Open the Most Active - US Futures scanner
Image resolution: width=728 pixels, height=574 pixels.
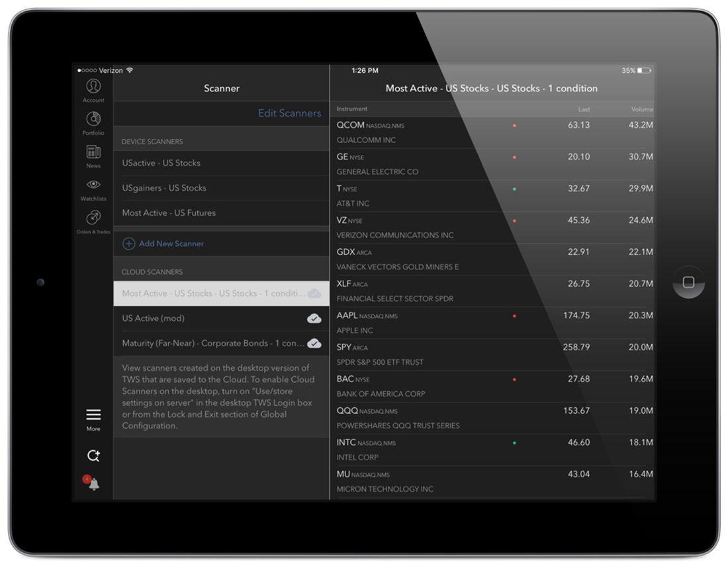221,213
